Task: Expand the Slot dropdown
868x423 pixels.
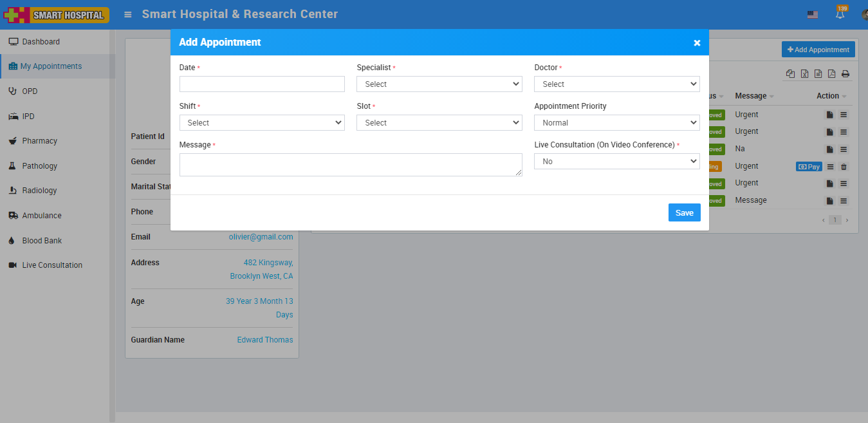Action: (439, 123)
